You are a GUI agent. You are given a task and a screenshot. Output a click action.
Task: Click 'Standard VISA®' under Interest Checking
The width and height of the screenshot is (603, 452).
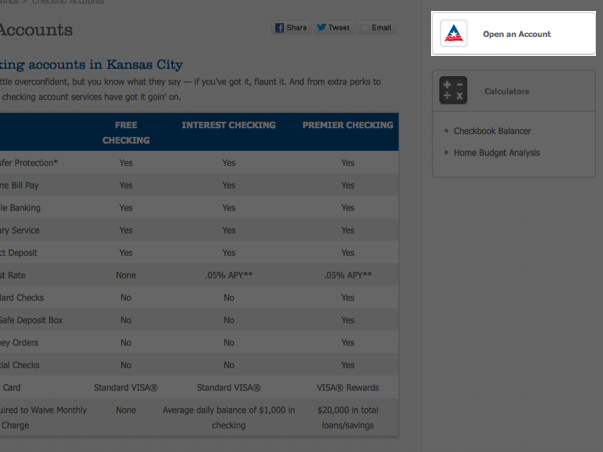pyautogui.click(x=228, y=387)
